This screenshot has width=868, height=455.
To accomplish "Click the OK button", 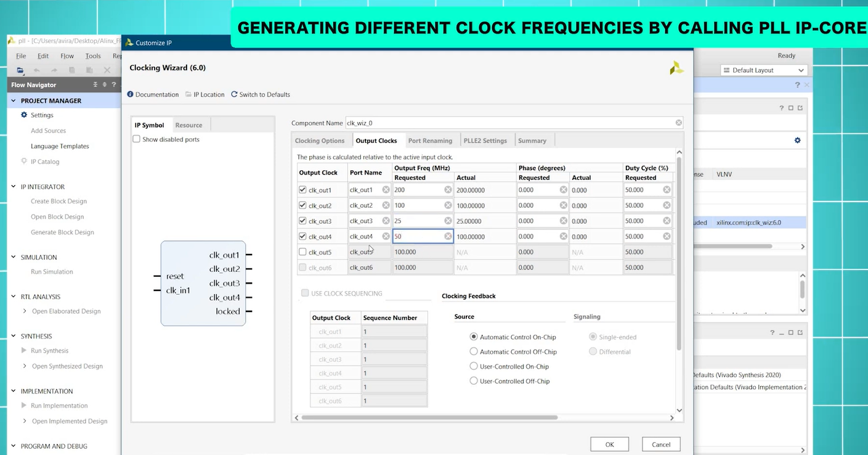I will [609, 445].
